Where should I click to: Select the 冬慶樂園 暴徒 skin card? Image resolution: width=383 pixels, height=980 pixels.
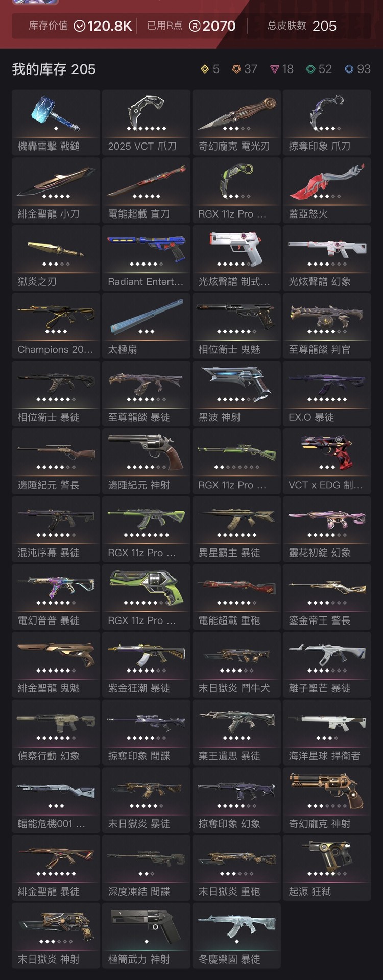237,936
